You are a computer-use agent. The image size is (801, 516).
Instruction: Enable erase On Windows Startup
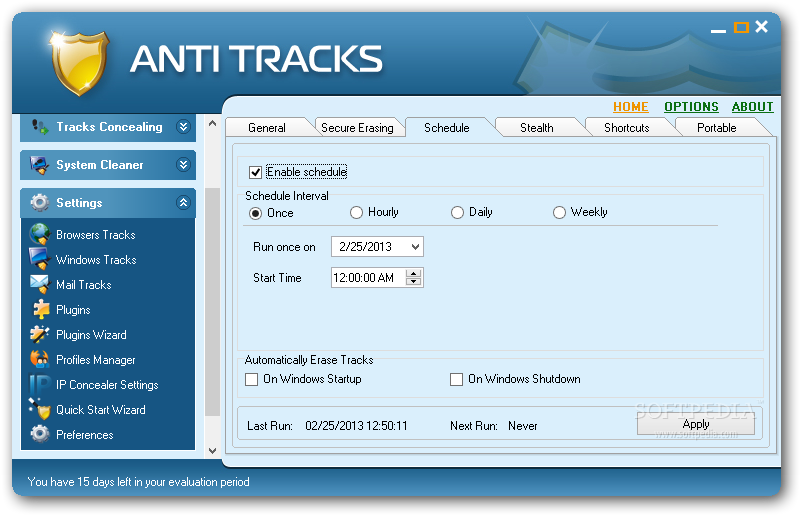tap(251, 379)
